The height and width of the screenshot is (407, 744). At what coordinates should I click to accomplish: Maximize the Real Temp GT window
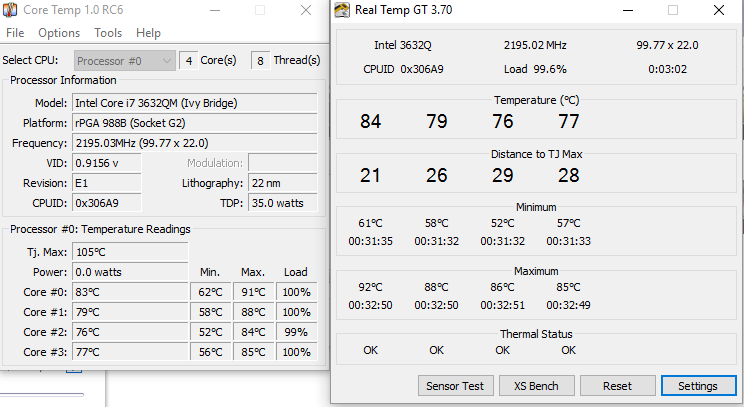click(x=673, y=10)
